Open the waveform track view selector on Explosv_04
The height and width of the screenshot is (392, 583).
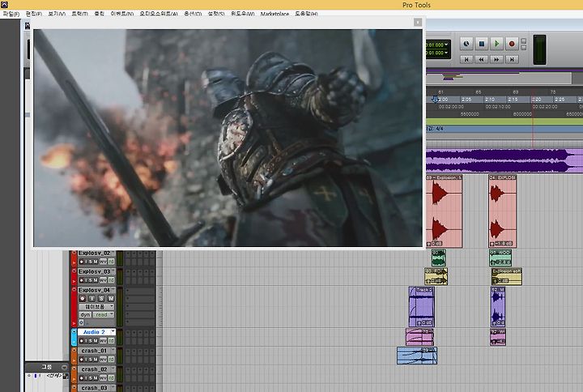pos(96,307)
